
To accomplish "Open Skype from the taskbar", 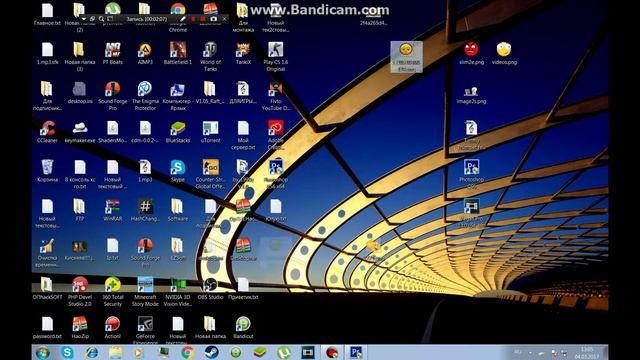I will [x=67, y=352].
